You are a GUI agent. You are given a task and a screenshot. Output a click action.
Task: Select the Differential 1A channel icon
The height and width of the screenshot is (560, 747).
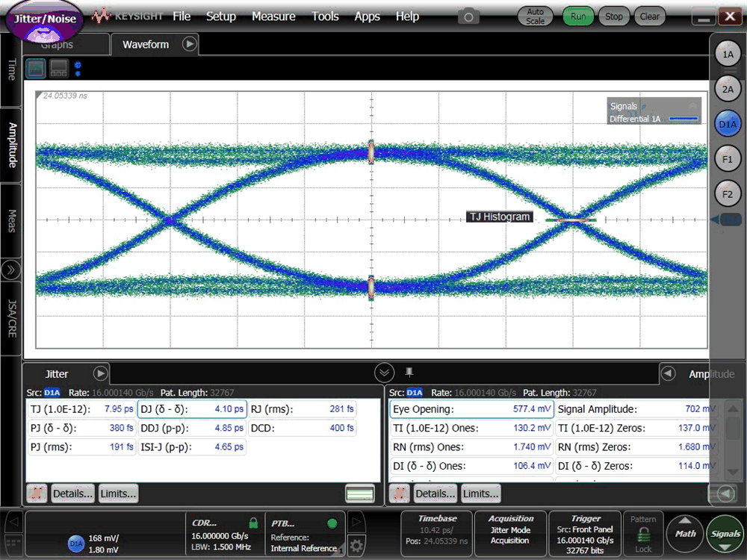pos(727,123)
